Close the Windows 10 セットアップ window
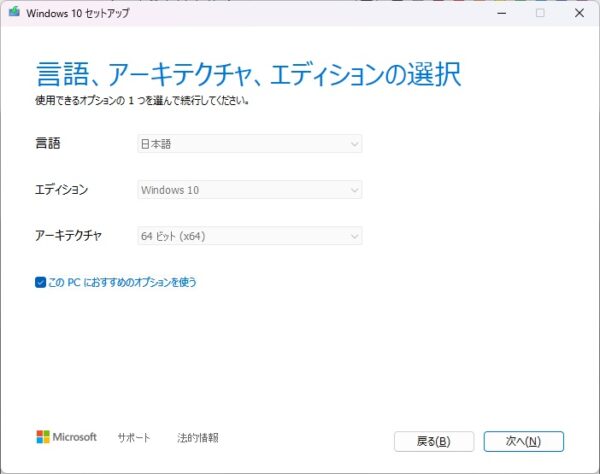 579,13
